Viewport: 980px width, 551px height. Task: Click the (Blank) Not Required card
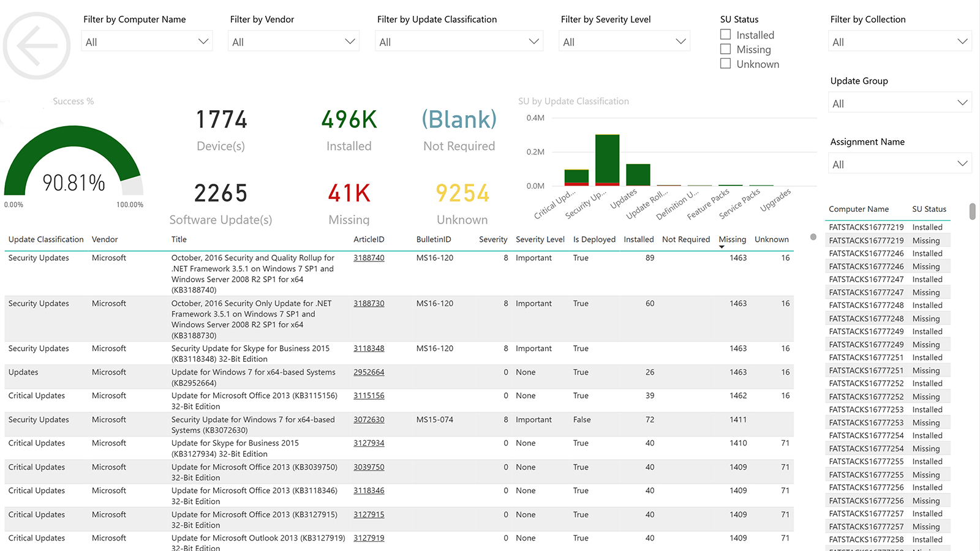(x=459, y=130)
